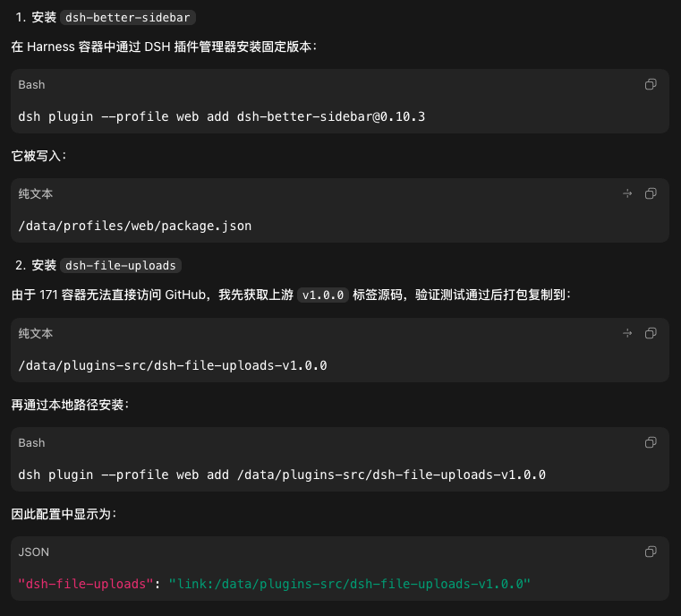
Task: Toggle word wrap on the package.json text block
Action: pyautogui.click(x=627, y=193)
